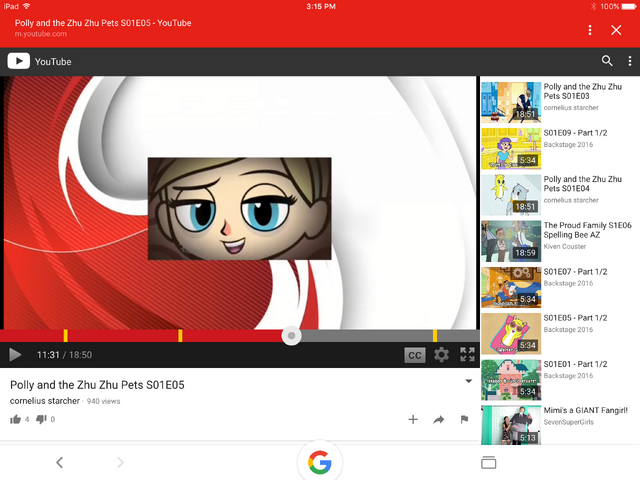Toggle closed captions CC button
The height and width of the screenshot is (480, 640).
coord(415,355)
